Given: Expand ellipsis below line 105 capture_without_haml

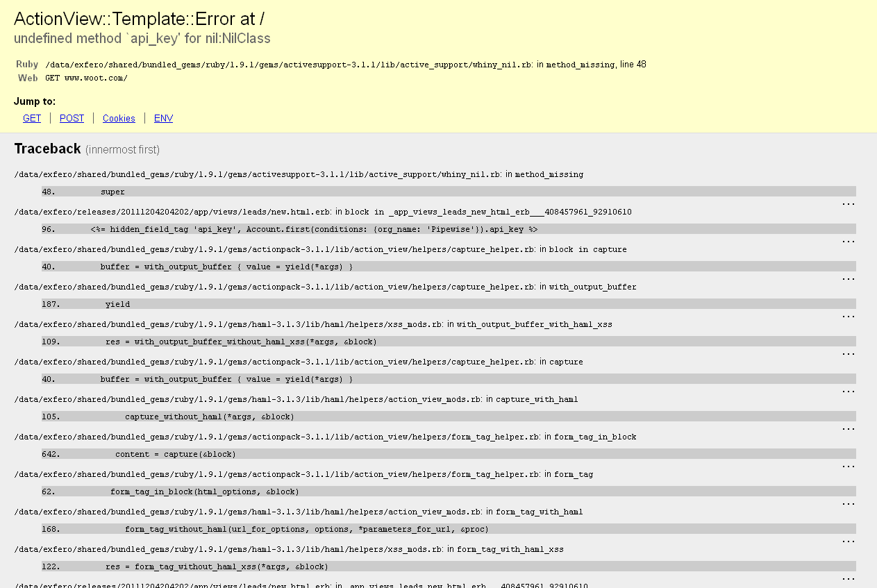Looking at the screenshot, I should [848, 430].
